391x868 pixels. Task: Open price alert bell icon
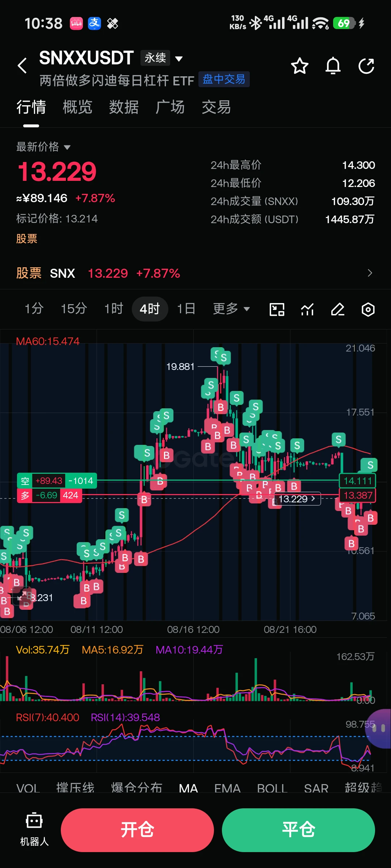tap(333, 66)
